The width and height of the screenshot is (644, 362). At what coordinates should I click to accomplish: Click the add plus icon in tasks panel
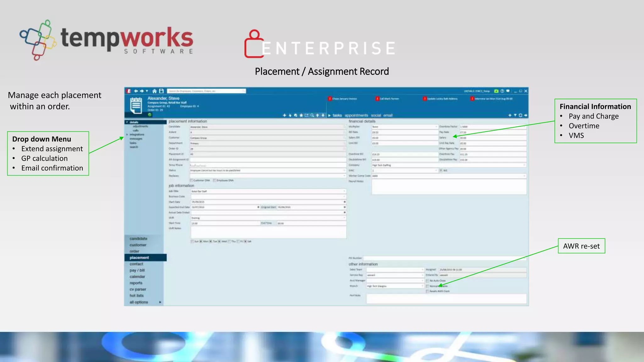pos(510,115)
